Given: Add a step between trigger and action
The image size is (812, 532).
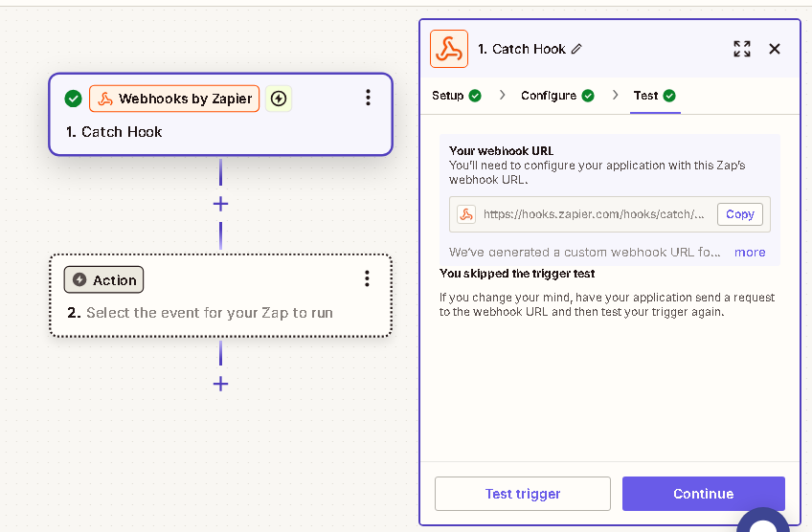Looking at the screenshot, I should point(220,204).
